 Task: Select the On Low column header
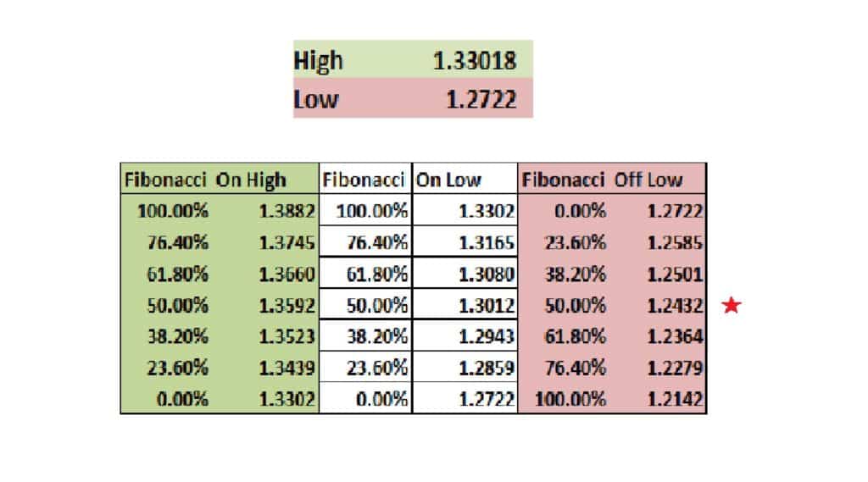tap(465, 180)
